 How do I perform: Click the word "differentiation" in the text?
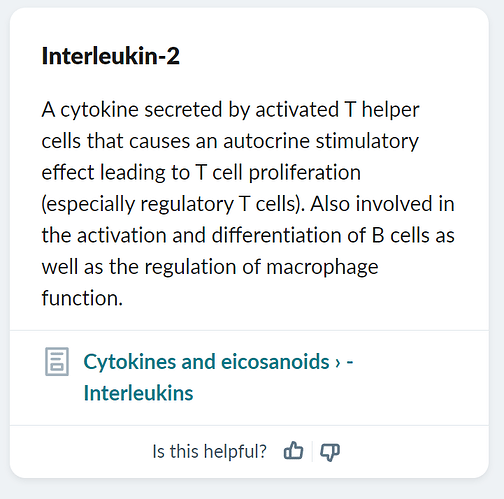(277, 235)
